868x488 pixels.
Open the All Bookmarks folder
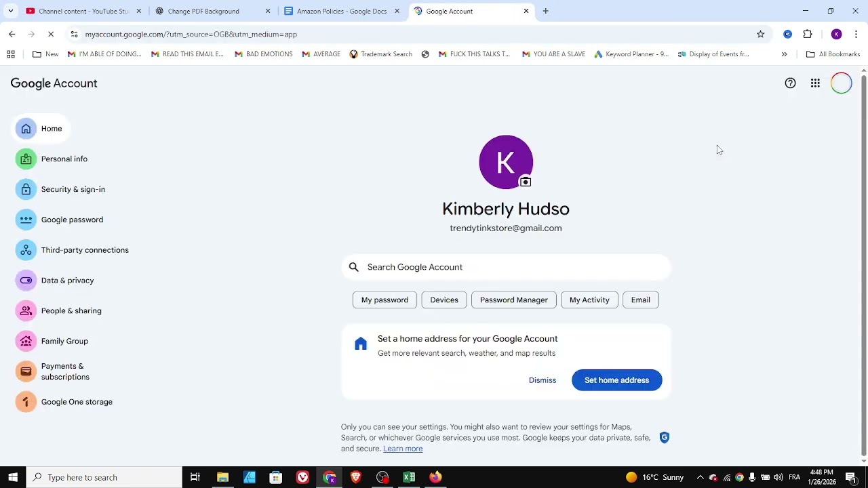pos(833,54)
